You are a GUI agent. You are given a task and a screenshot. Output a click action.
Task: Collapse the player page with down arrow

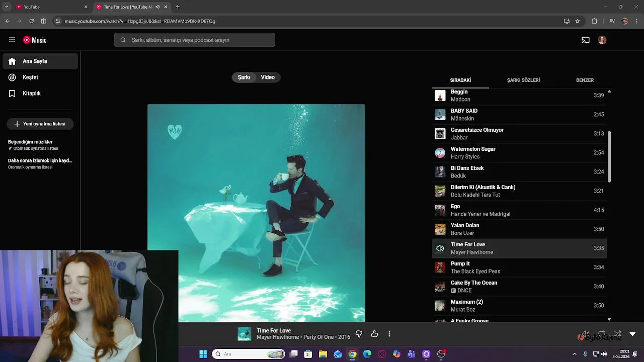tap(632, 334)
